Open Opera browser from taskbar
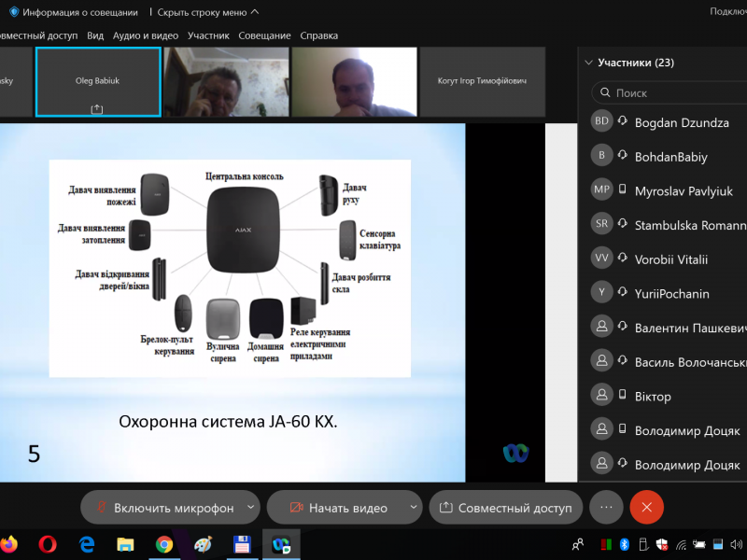Image resolution: width=747 pixels, height=560 pixels. pos(49,543)
